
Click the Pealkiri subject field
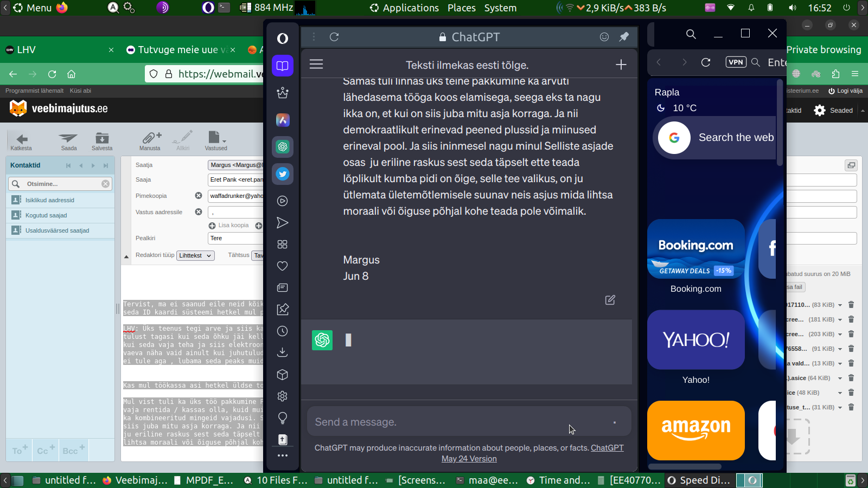pos(235,238)
